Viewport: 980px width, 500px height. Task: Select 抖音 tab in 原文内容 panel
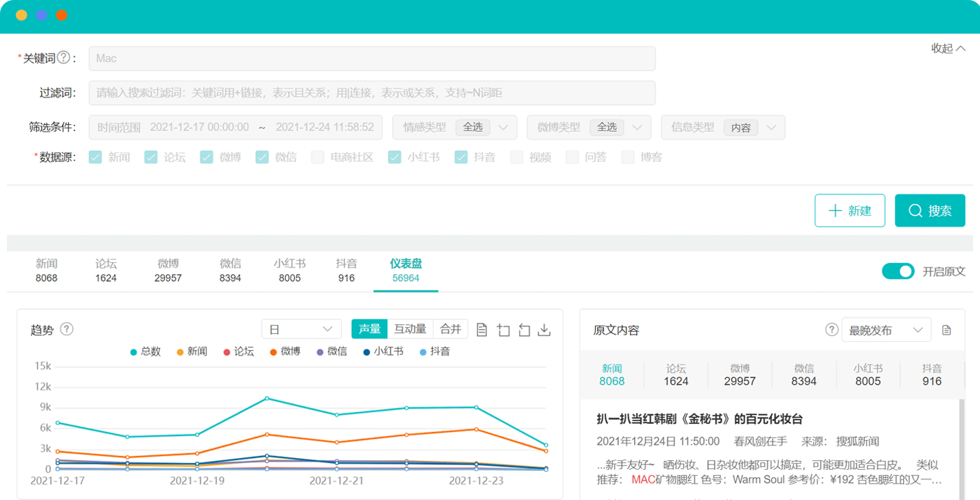pos(932,375)
